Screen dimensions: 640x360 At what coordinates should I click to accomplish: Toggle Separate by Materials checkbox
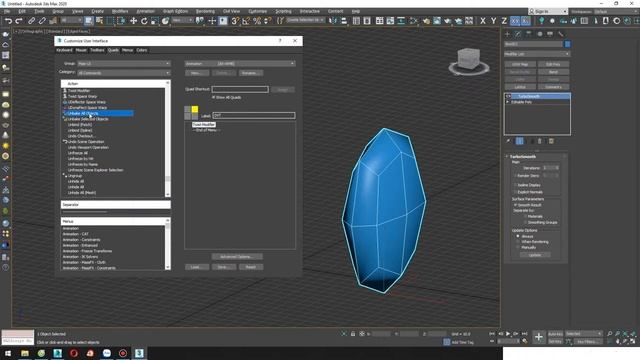[x=525, y=216]
